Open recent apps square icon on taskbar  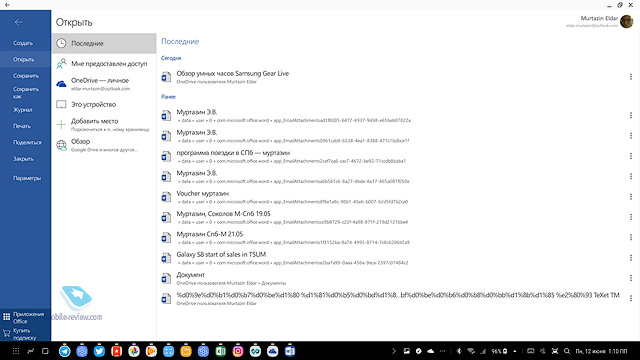click(x=45, y=351)
